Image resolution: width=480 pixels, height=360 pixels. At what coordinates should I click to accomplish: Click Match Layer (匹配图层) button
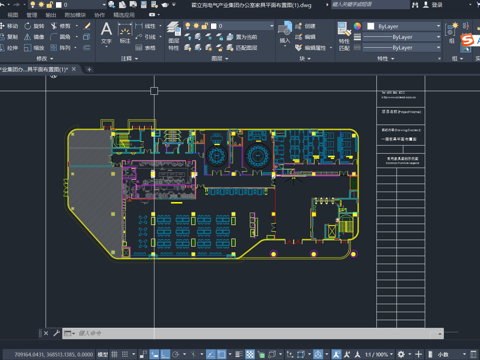coord(242,48)
